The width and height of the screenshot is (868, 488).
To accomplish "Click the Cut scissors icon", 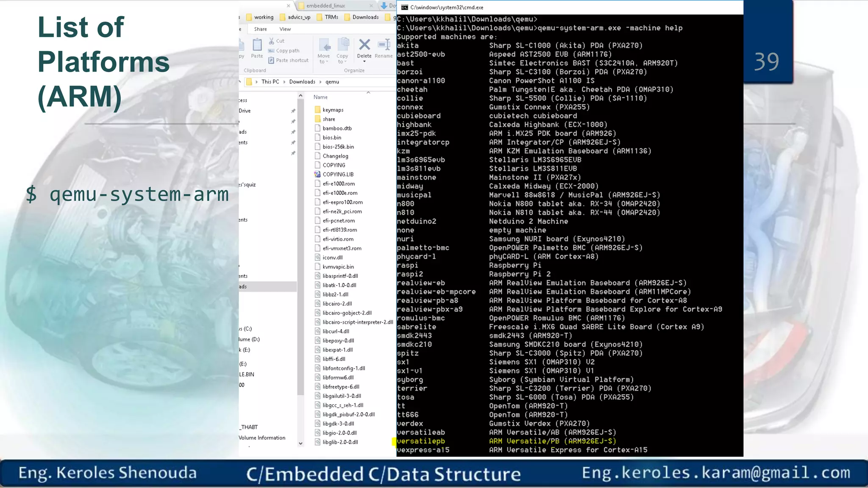I will tap(271, 41).
